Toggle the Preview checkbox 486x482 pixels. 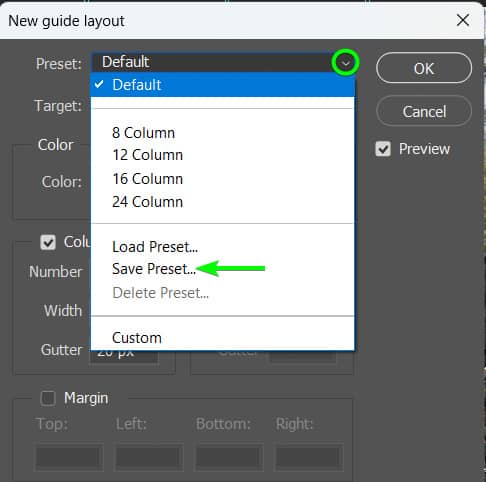click(383, 149)
